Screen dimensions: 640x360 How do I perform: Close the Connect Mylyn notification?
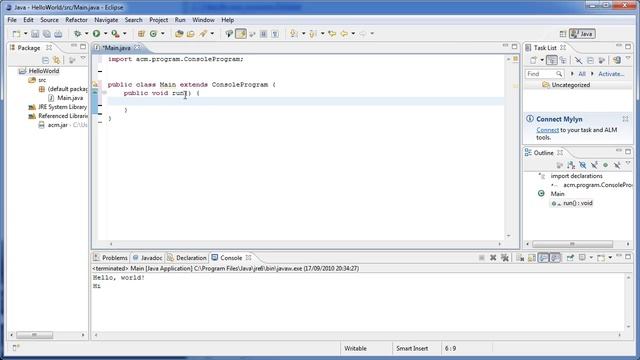[x=625, y=119]
